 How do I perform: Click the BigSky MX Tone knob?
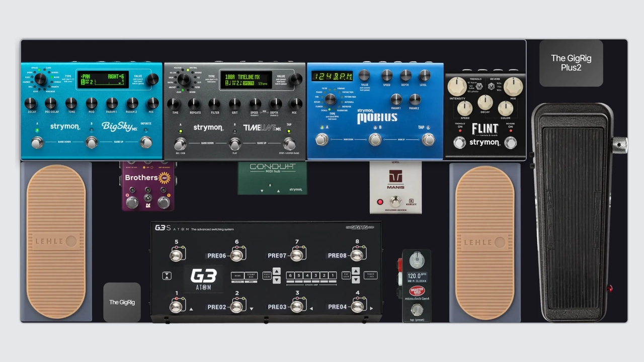[x=71, y=103]
